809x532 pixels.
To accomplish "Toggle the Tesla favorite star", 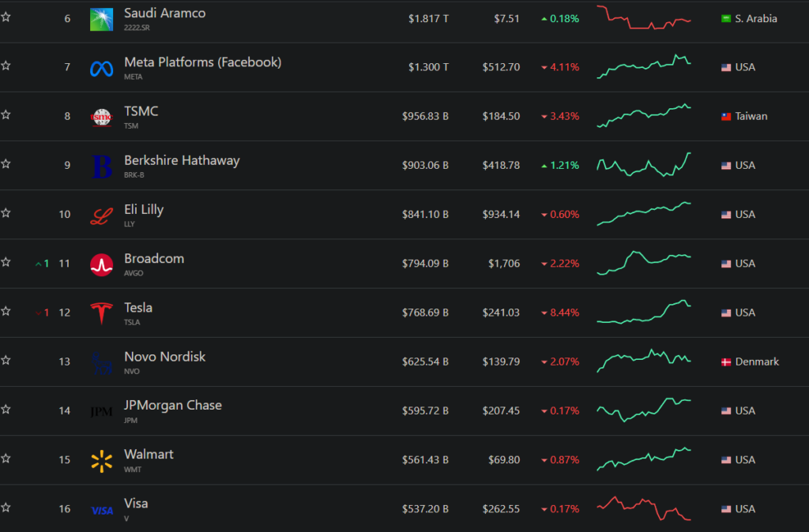I will [x=6, y=311].
